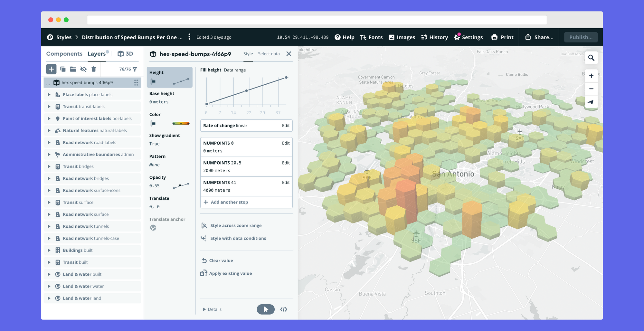The height and width of the screenshot is (331, 644).
Task: Toggle the pointer select mode button
Action: pos(265,309)
